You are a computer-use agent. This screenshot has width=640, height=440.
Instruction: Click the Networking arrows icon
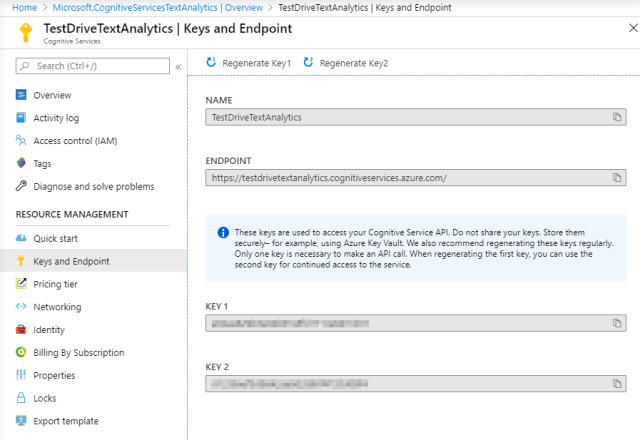tap(21, 306)
